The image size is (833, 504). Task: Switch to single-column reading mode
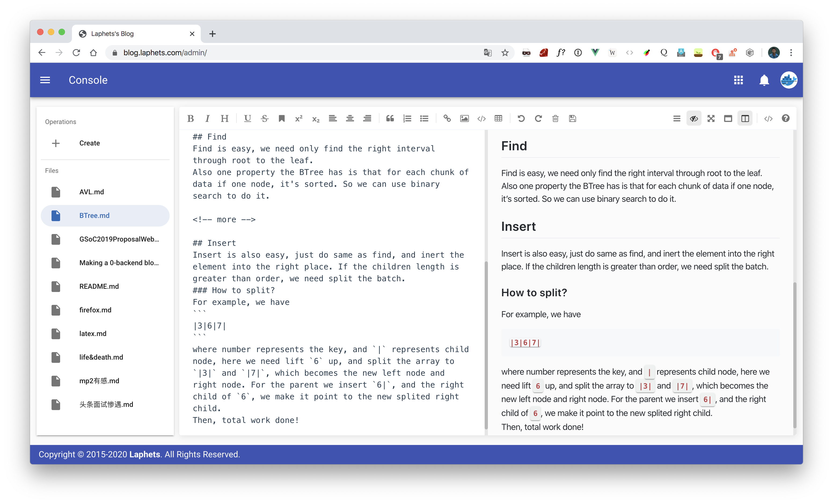pyautogui.click(x=728, y=118)
